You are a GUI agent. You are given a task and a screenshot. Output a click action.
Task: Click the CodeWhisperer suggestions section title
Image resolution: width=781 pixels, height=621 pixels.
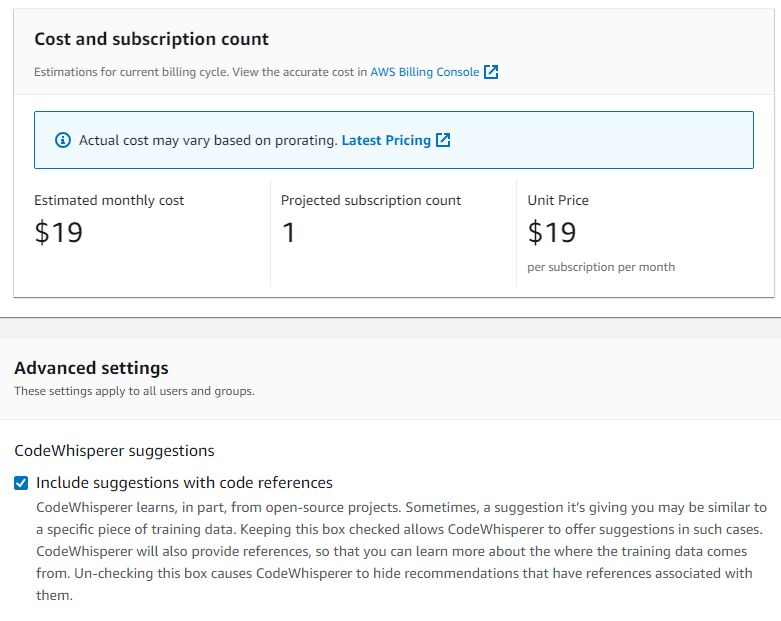[x=115, y=451]
